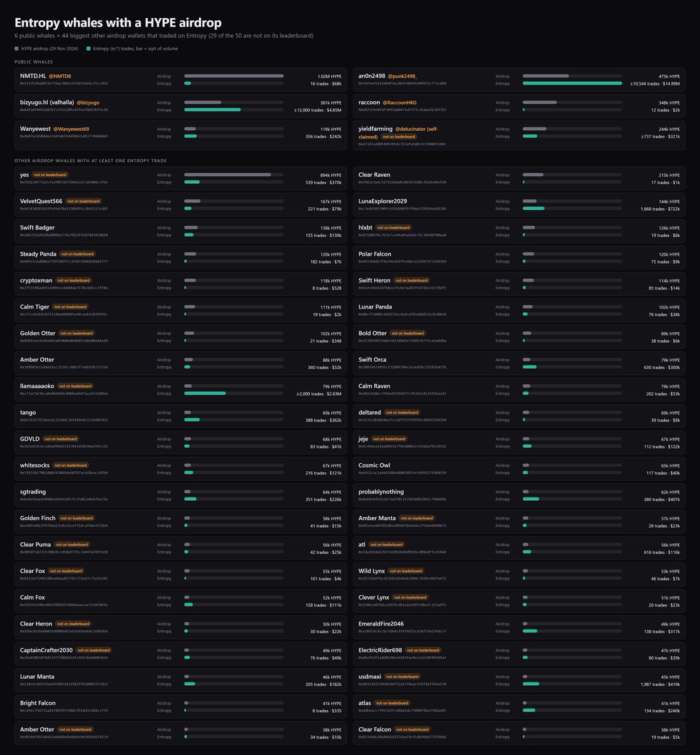Select the bizyugo.hl (valhalla) wallet name
This screenshot has width=700, height=755.
47,103
